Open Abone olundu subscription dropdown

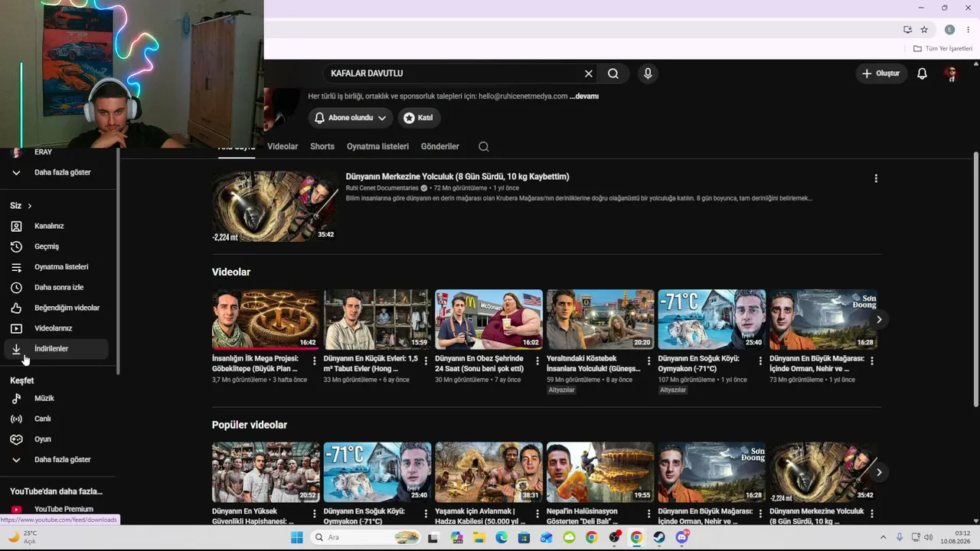[351, 118]
